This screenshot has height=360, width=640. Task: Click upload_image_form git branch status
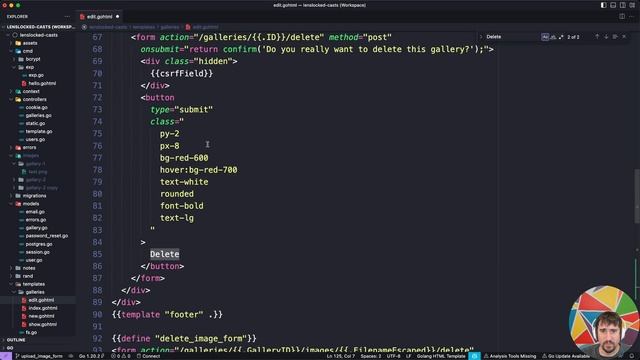pos(39,356)
